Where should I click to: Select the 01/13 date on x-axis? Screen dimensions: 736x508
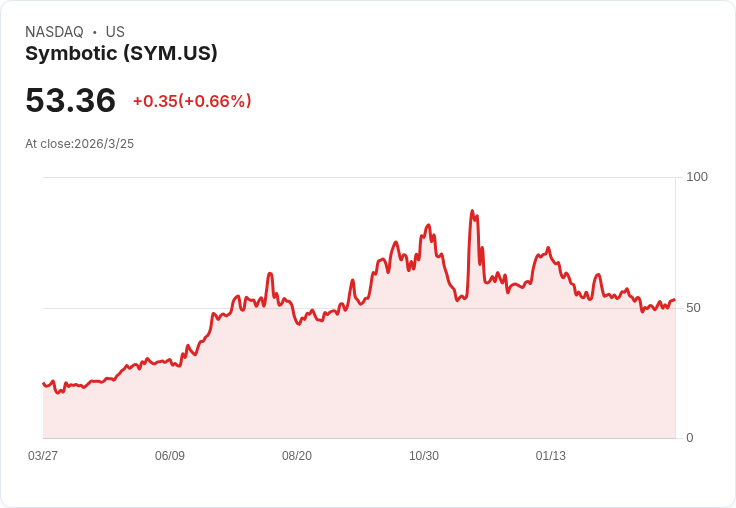[x=551, y=456]
